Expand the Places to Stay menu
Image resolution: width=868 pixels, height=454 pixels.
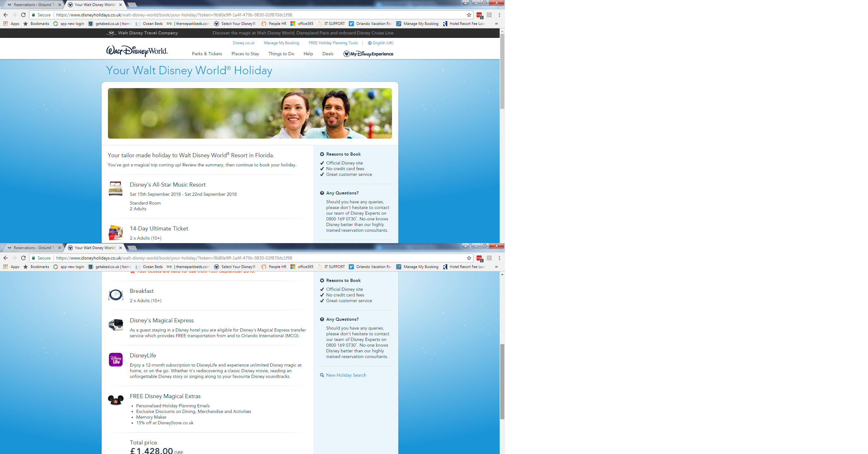[245, 54]
